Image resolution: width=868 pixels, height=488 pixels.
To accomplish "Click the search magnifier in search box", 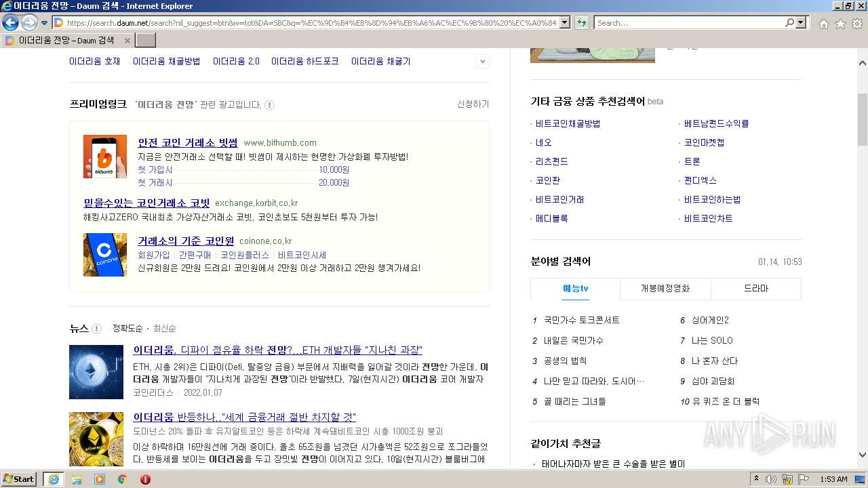I will pyautogui.click(x=789, y=23).
